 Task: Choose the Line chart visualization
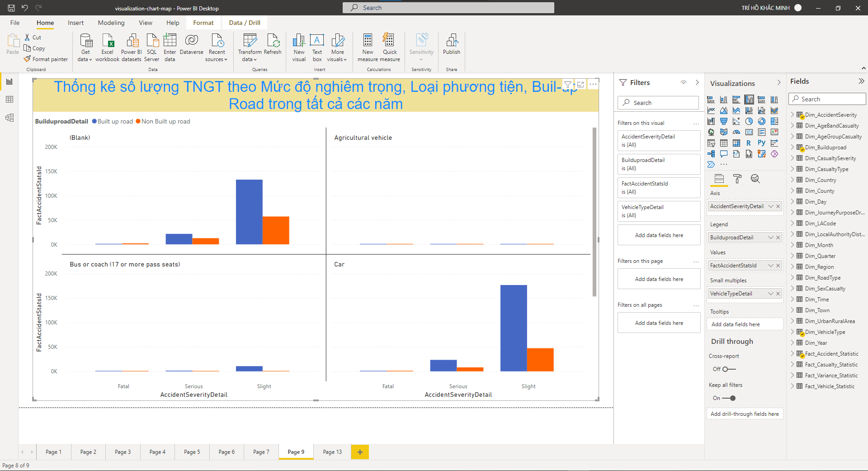click(711, 110)
